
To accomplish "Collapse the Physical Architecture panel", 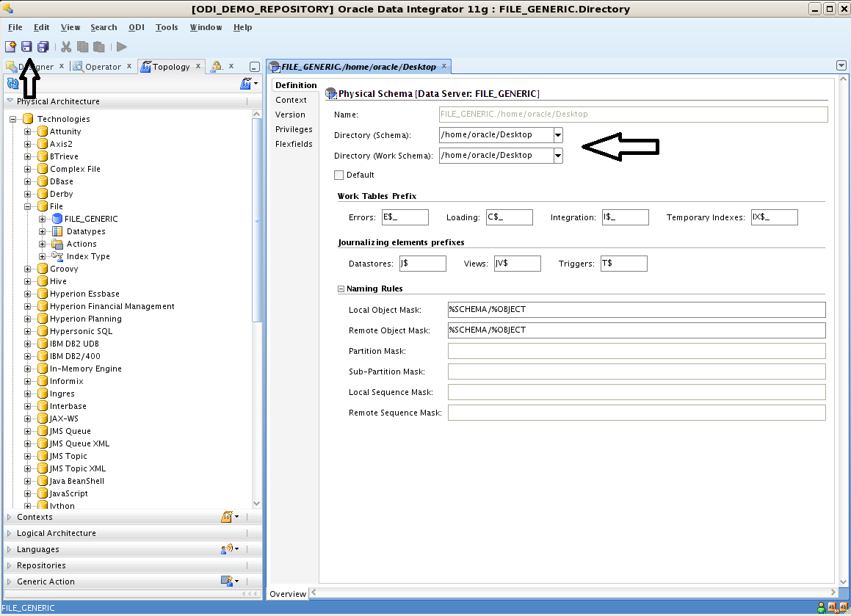I will click(10, 101).
